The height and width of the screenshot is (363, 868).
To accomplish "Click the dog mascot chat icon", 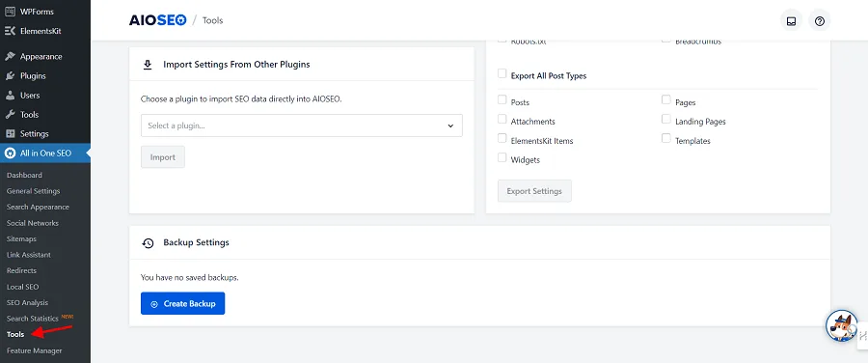I will pyautogui.click(x=841, y=326).
